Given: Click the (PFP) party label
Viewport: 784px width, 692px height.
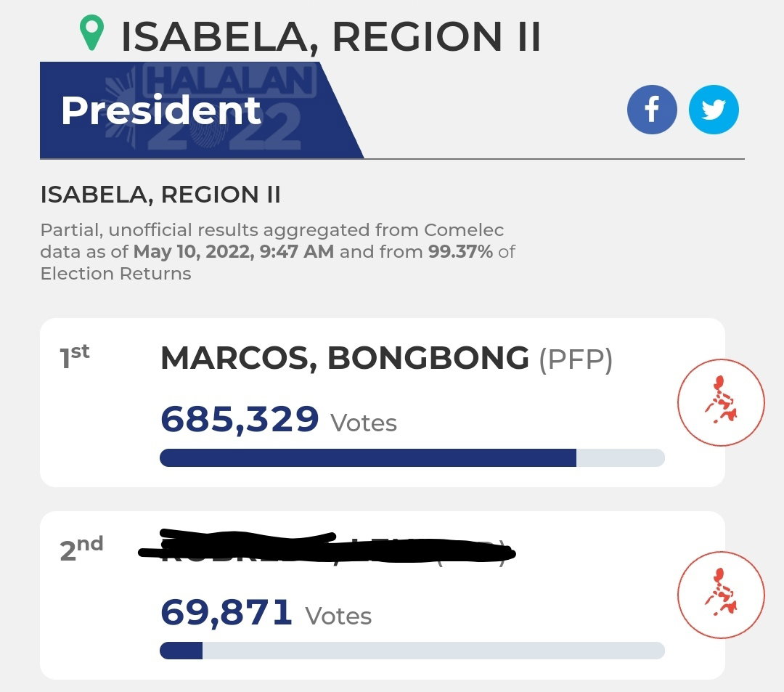Looking at the screenshot, I should point(576,359).
